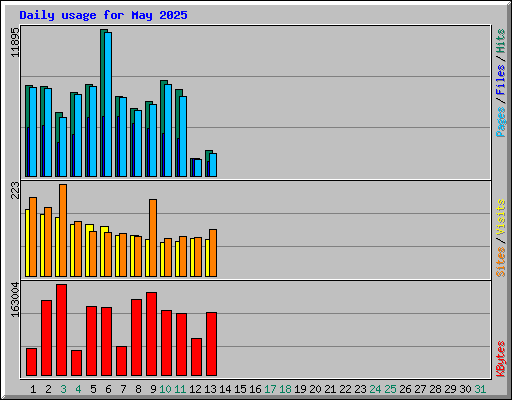Click the orange bar for day 1
This screenshot has height=400, width=512.
[33, 237]
